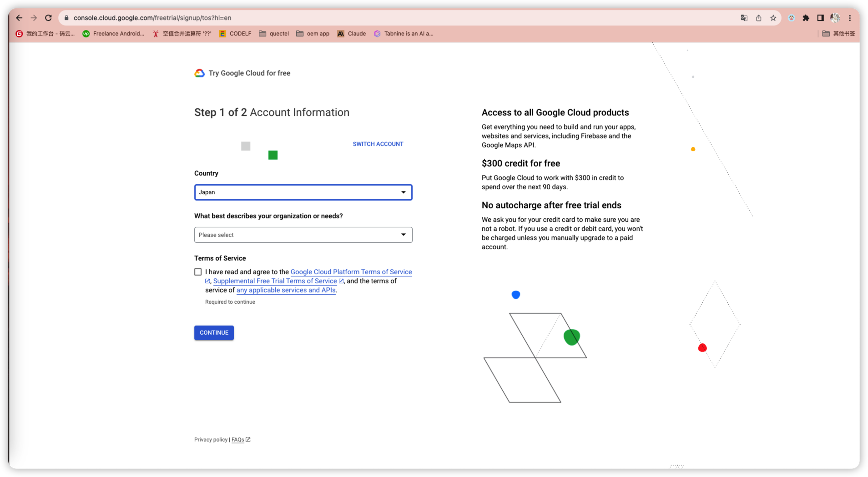Screen dimensions: 868x477
Task: Click the browser forward arrow
Action: 34,18
